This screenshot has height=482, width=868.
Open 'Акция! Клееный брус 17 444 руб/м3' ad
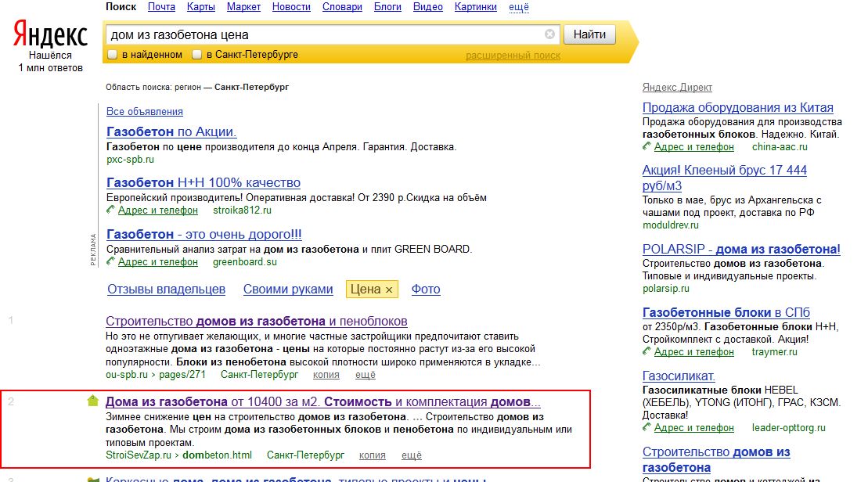click(x=724, y=178)
